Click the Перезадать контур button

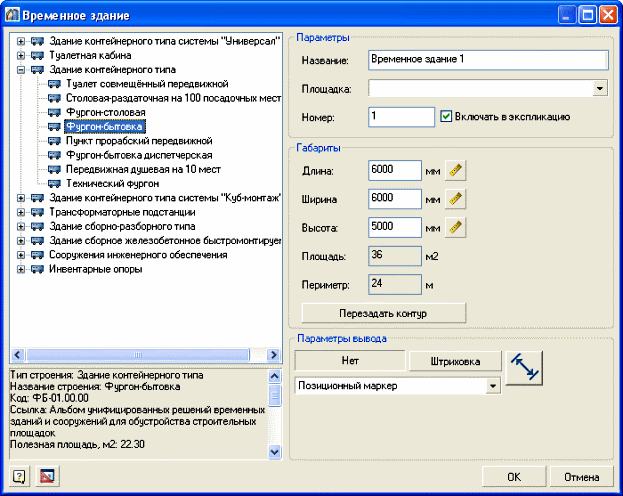pos(384,313)
